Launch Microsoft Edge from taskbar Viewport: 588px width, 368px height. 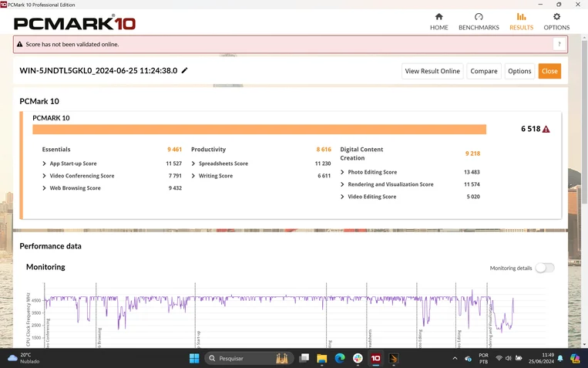(340, 358)
